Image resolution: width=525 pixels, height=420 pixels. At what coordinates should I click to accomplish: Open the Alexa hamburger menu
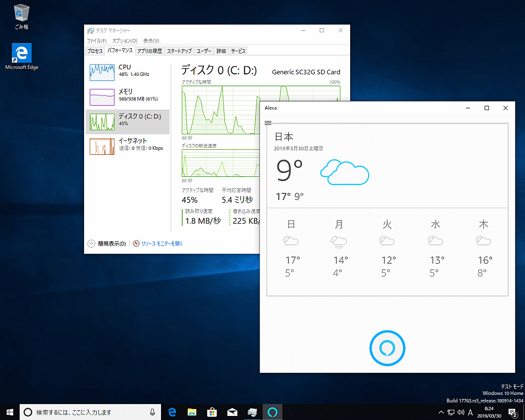tap(268, 123)
